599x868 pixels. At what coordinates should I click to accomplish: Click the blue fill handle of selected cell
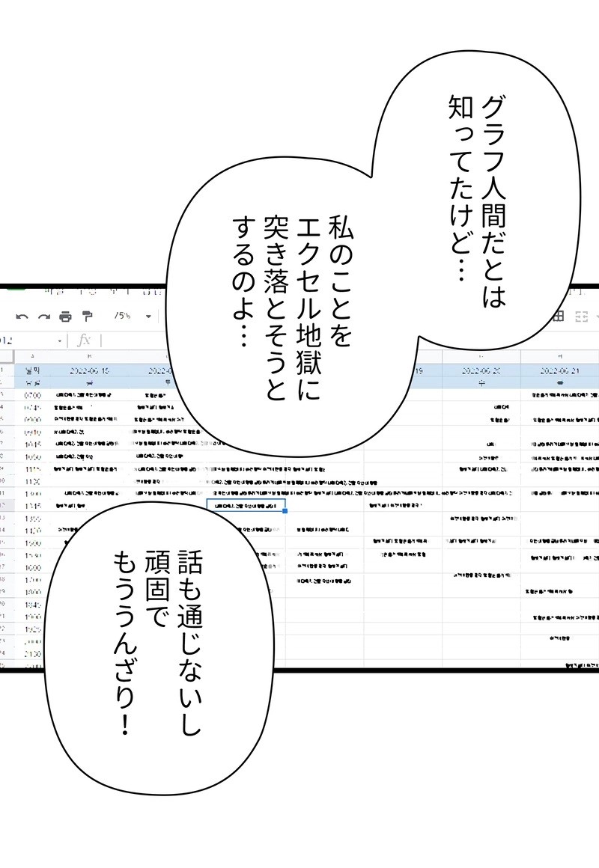coord(285,513)
